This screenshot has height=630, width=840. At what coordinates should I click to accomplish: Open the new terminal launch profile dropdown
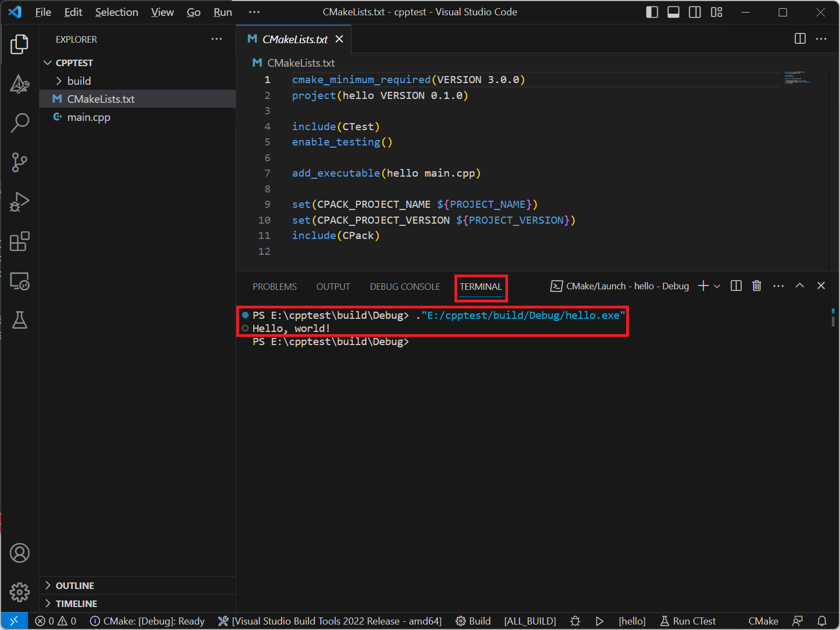click(x=717, y=286)
